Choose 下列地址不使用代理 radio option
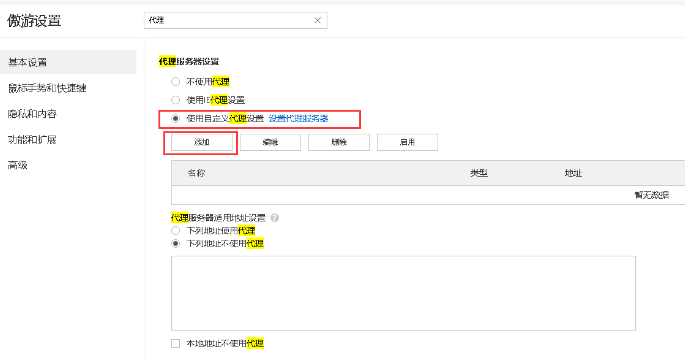Screen dimensions: 685x363 176,243
